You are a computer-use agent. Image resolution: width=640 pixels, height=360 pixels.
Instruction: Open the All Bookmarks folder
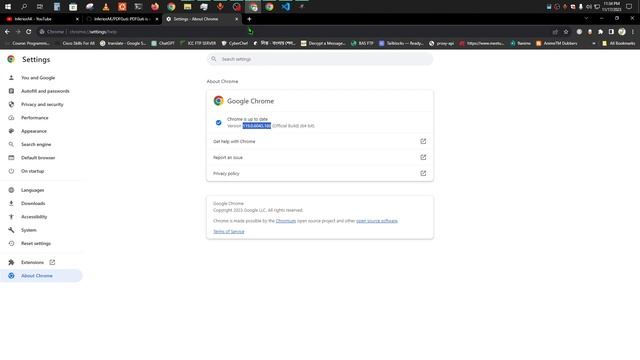[x=618, y=43]
